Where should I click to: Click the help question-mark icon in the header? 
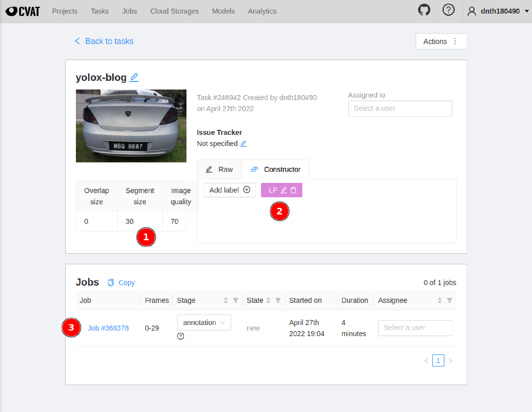[449, 10]
